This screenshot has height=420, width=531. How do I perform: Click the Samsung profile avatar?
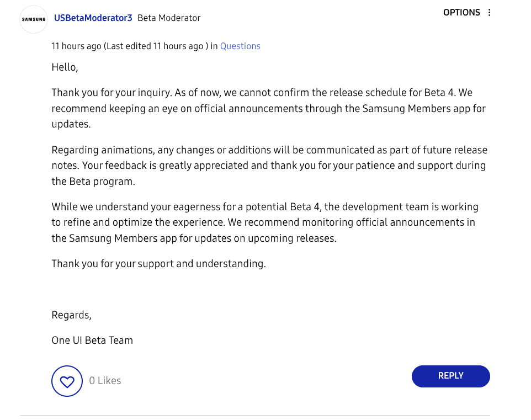click(34, 19)
